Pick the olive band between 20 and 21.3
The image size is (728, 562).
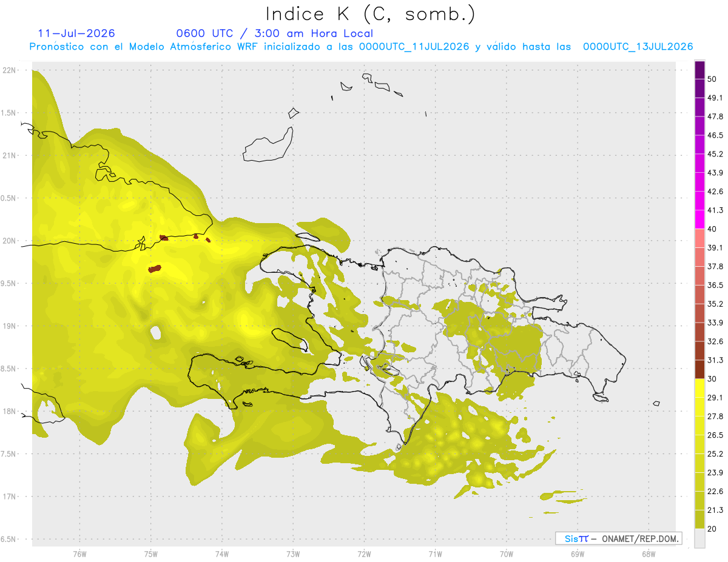point(699,520)
